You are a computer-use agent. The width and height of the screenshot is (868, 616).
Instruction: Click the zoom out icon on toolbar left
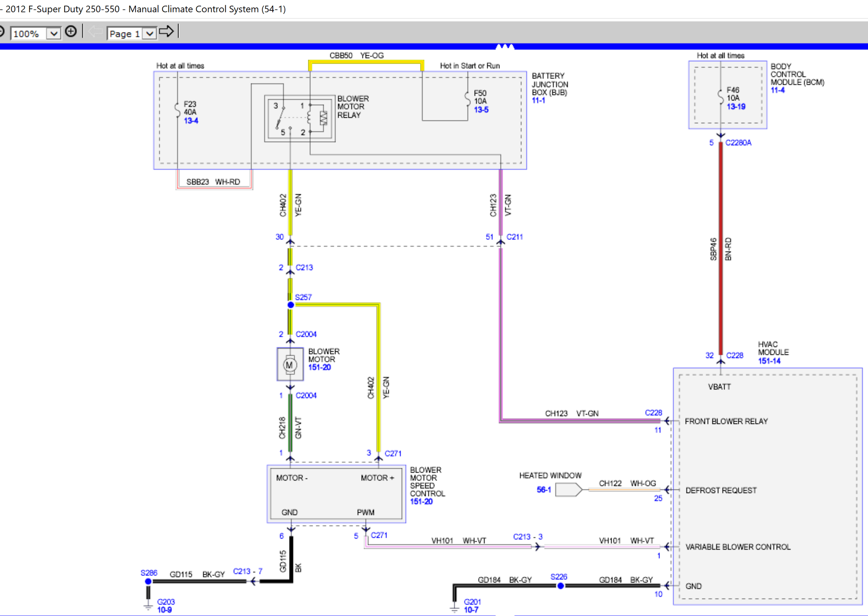(2, 31)
